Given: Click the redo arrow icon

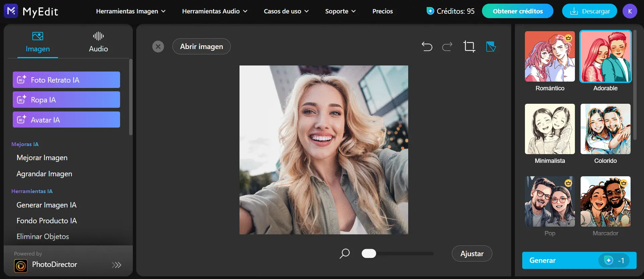Looking at the screenshot, I should coord(447,46).
